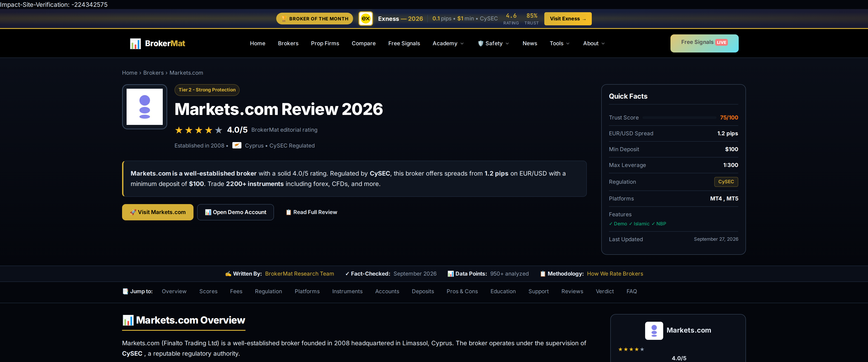
Task: Jump to the Verdict section
Action: pos(605,291)
